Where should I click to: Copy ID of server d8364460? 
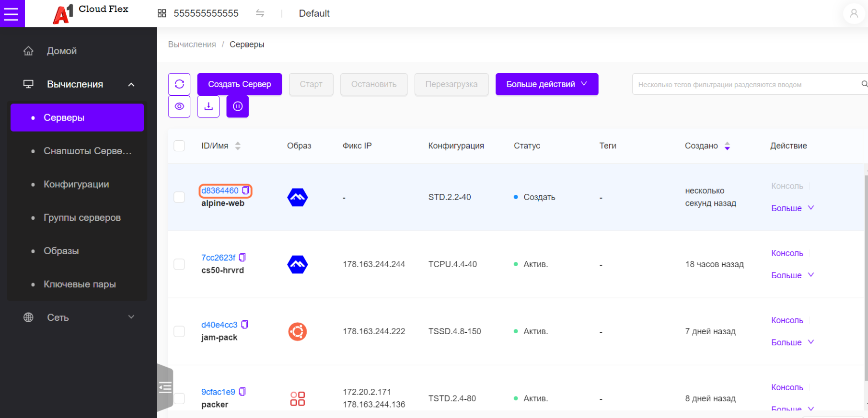[x=245, y=191]
